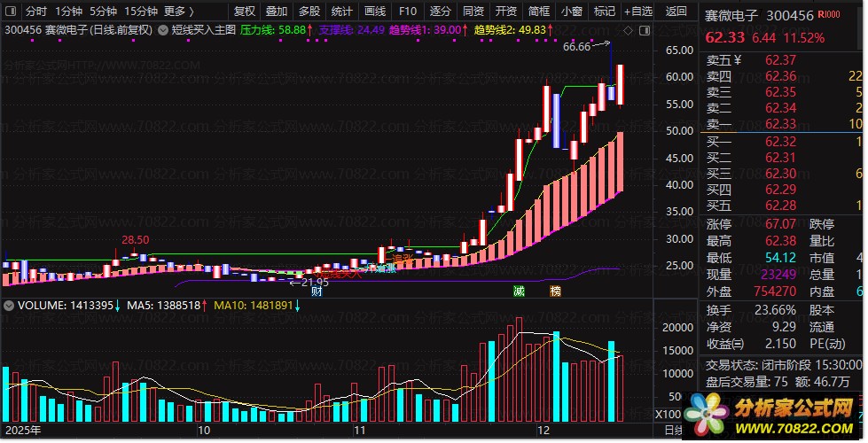868x443 pixels.
Task: Click the 多股 multi-stock button
Action: tap(309, 11)
